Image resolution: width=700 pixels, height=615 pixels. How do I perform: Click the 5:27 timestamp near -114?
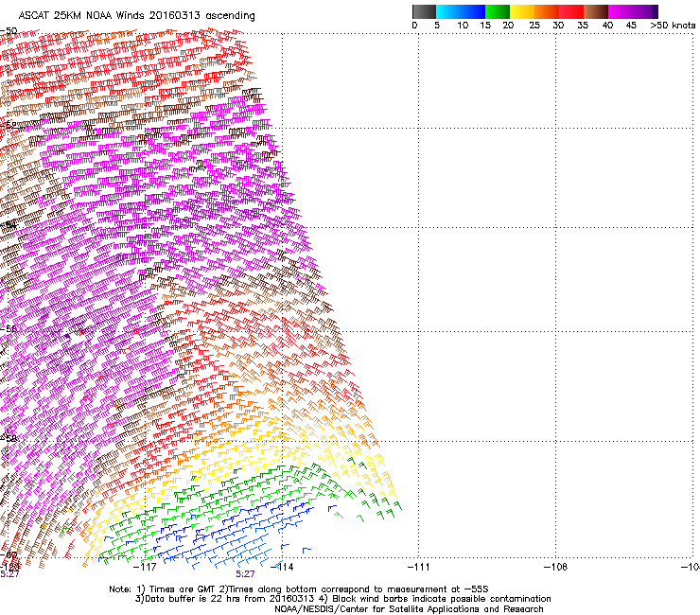point(246,574)
